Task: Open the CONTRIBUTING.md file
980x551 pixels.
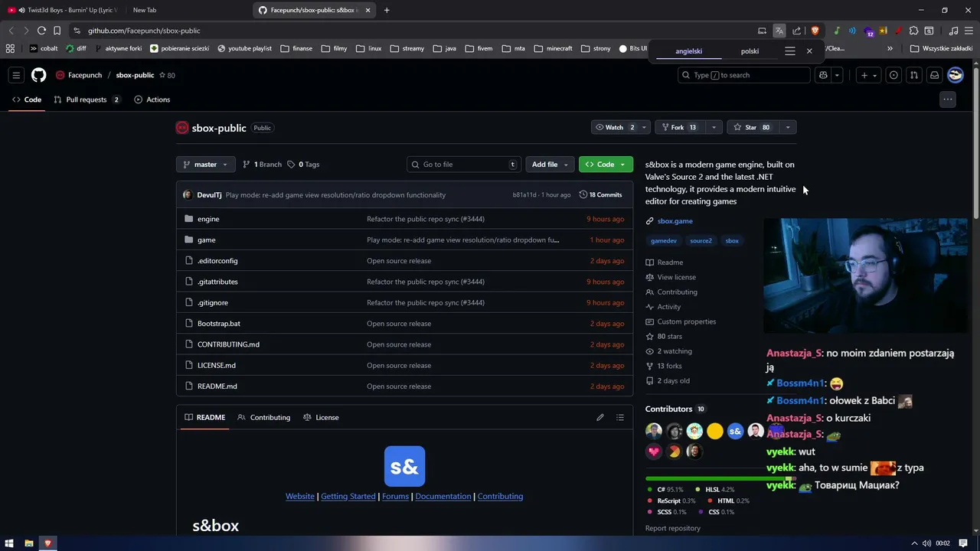Action: click(x=228, y=344)
